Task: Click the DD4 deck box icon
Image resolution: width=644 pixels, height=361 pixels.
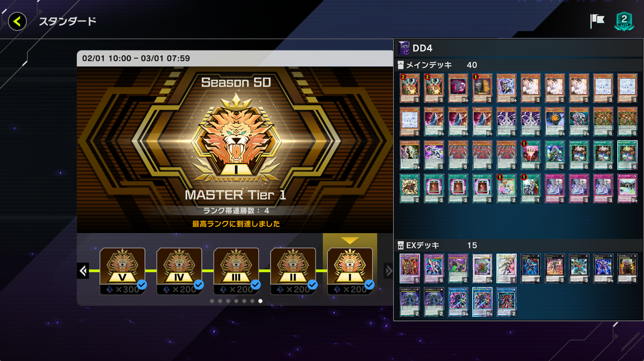Action: pyautogui.click(x=404, y=48)
